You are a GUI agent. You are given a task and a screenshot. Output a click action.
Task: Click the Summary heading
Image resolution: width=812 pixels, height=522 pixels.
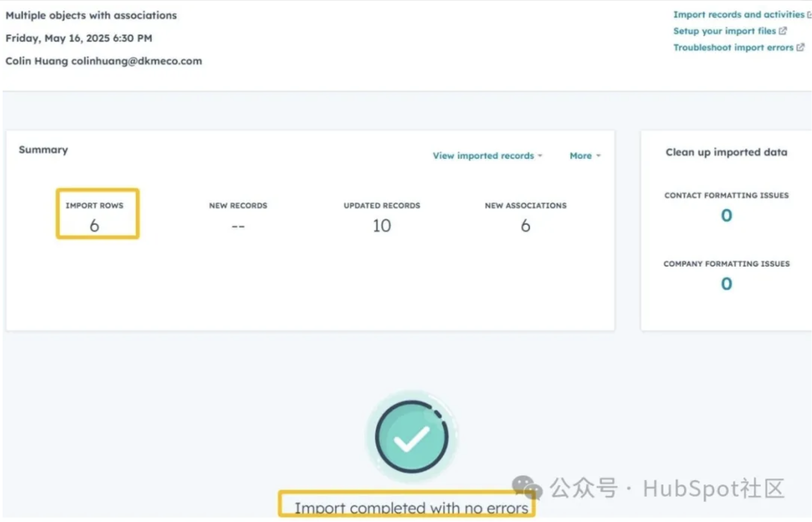(x=43, y=150)
